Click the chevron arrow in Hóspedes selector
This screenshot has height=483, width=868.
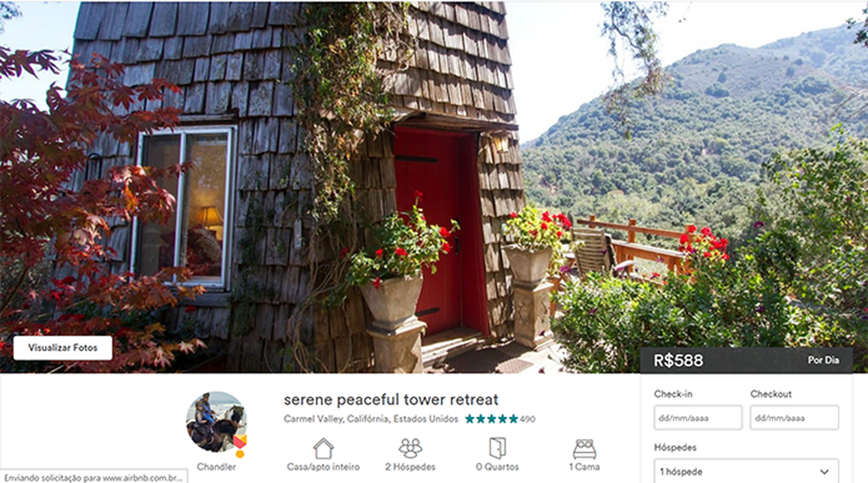coord(824,472)
